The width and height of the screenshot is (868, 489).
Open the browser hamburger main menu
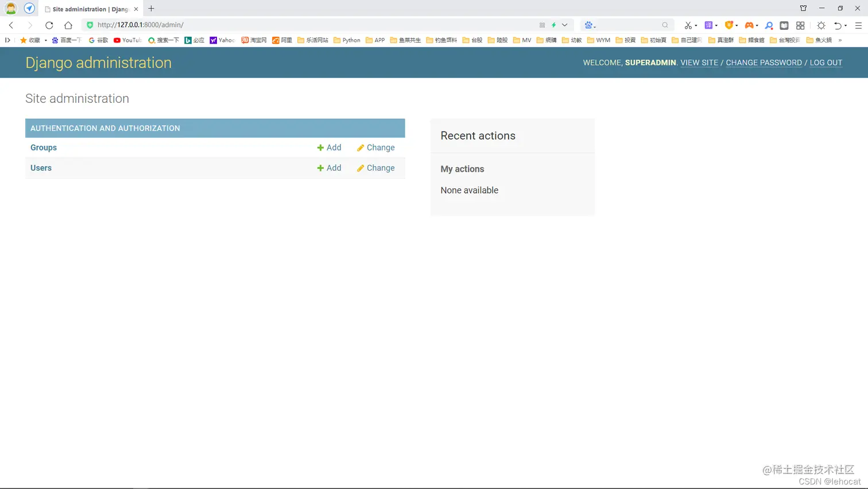point(859,25)
